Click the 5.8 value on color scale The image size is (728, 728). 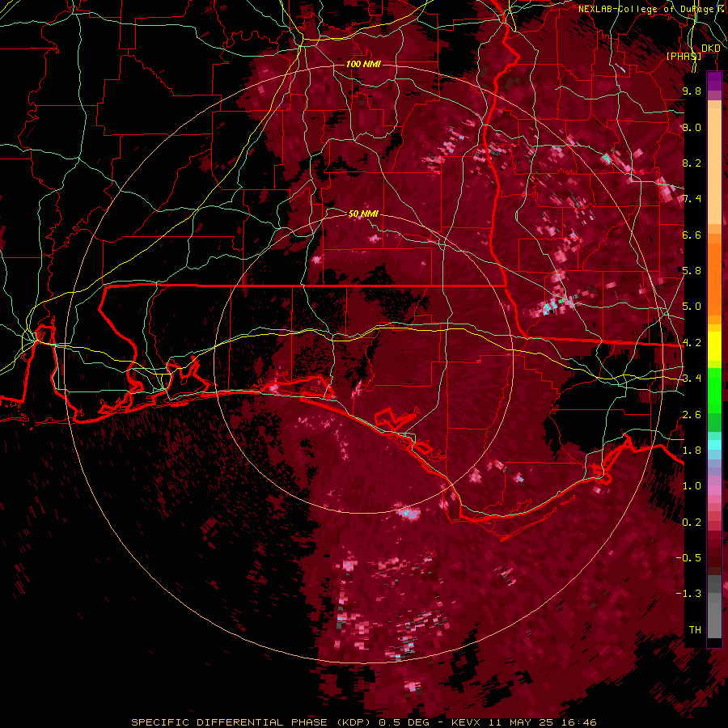[x=692, y=271]
